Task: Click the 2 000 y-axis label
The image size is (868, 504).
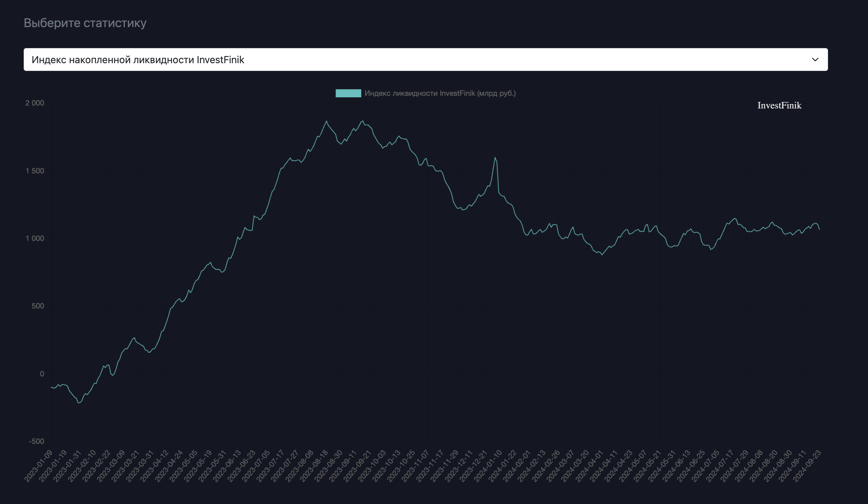Action: pyautogui.click(x=35, y=103)
